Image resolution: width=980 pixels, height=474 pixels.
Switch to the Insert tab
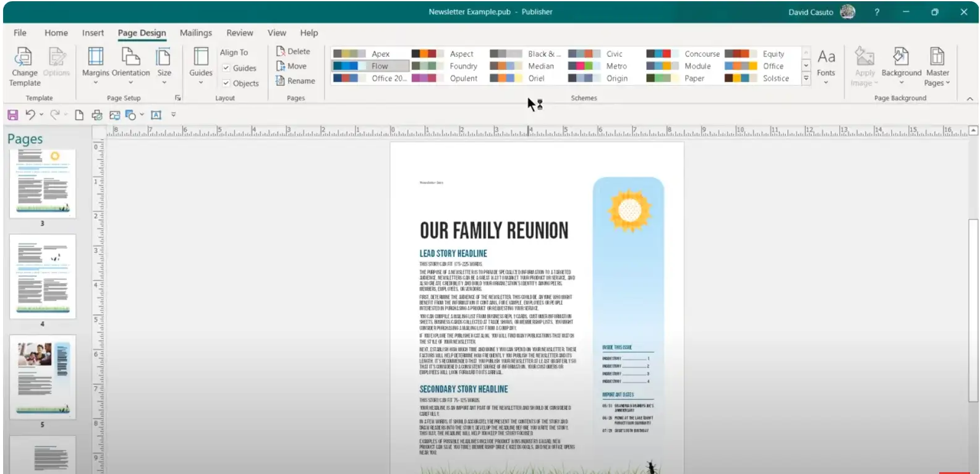tap(93, 33)
